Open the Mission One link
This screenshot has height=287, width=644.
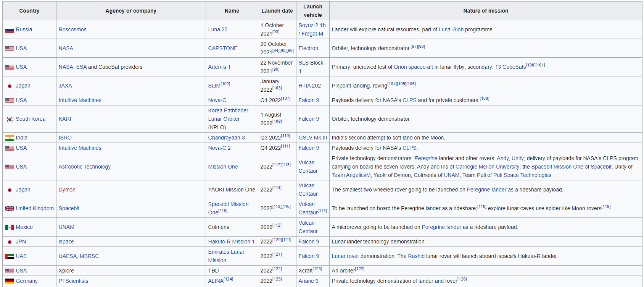click(x=223, y=167)
